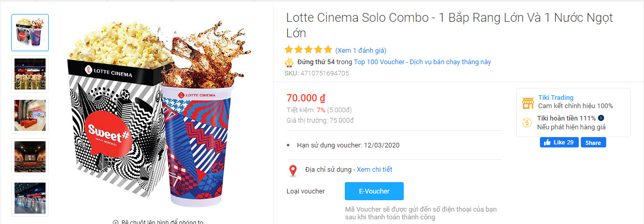This screenshot has height=224, width=644.
Task: Open the Tiki Trading seller link
Action: [555, 98]
